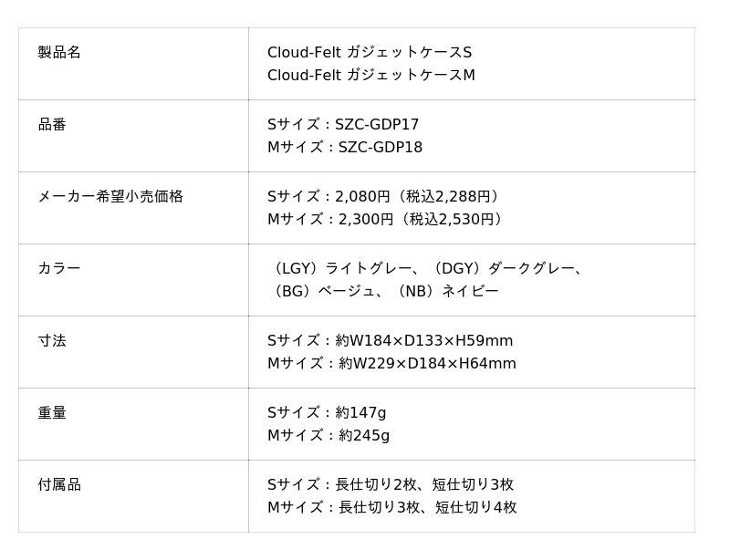Screen dimensions: 730x560
Task: Click Cloud-Felt ガジェットケースS product name
Action: point(369,52)
